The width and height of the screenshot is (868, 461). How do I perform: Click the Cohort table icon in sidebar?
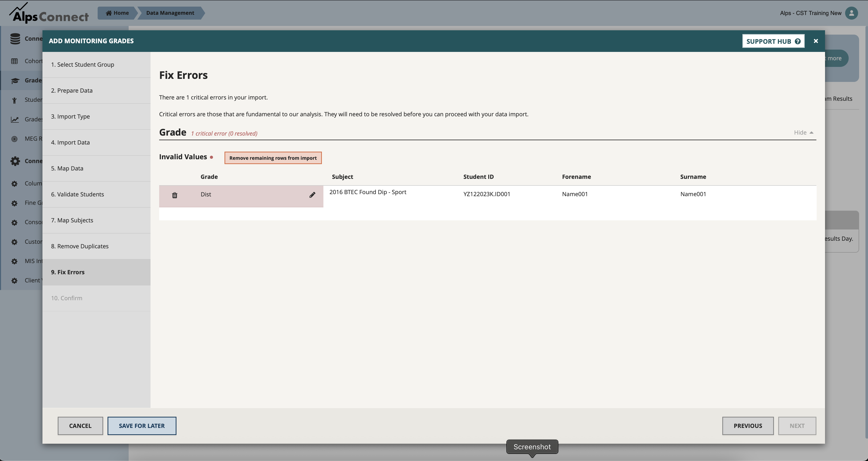pos(14,61)
